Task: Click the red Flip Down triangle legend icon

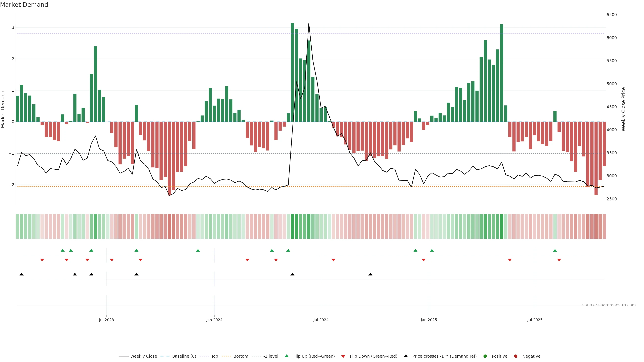Action: pyautogui.click(x=343, y=356)
